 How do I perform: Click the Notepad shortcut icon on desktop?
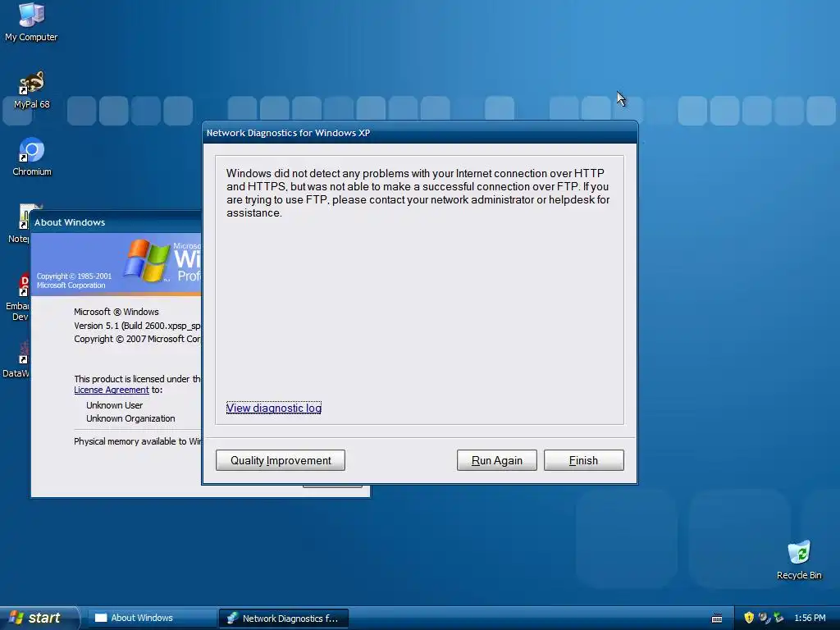point(25,217)
